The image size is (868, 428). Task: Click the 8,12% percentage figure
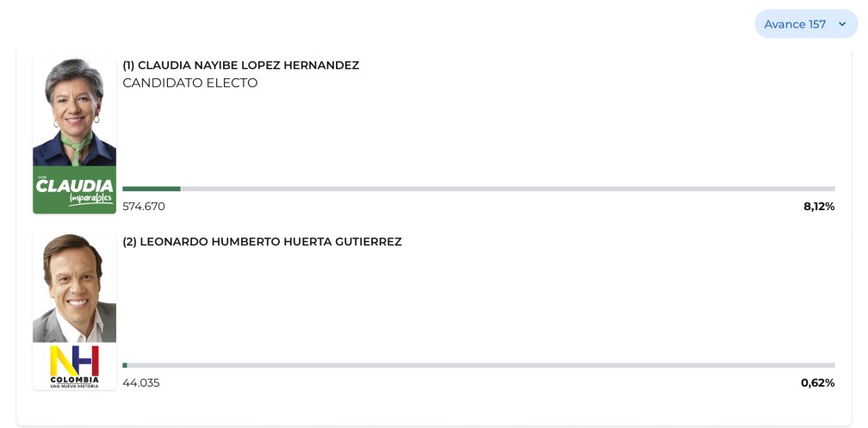point(818,207)
